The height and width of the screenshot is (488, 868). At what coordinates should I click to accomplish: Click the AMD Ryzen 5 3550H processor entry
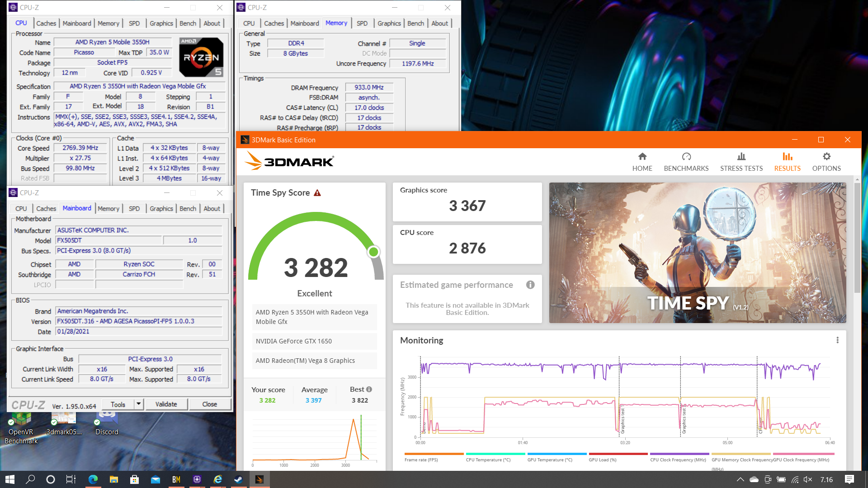pyautogui.click(x=314, y=317)
